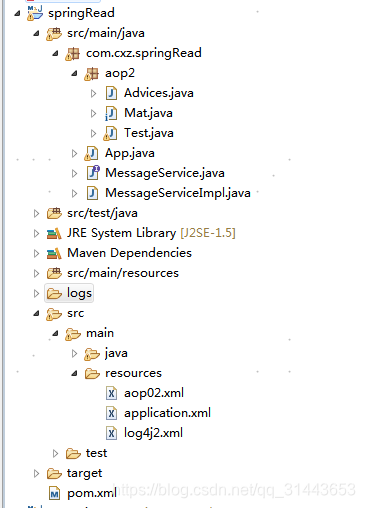The width and height of the screenshot is (365, 508).
Task: Expand the test folder
Action: [x=55, y=453]
